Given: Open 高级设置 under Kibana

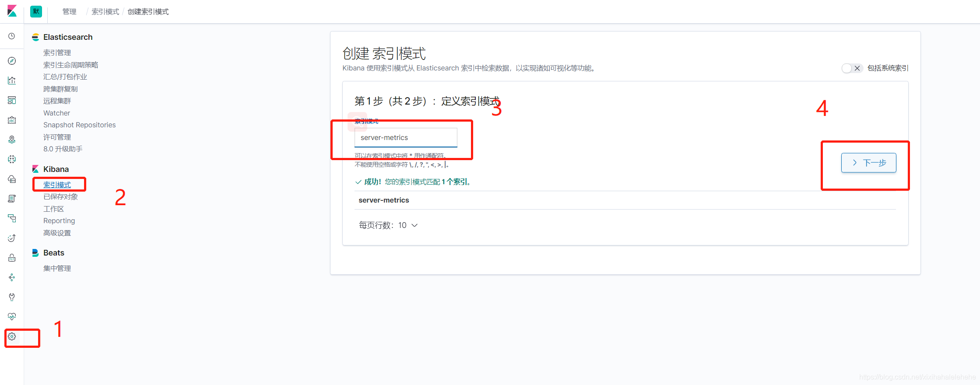Looking at the screenshot, I should point(57,233).
